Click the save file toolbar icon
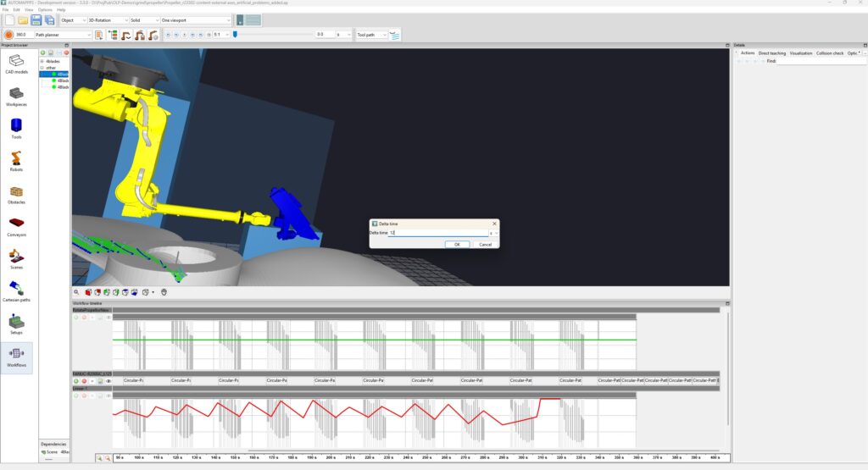The width and height of the screenshot is (868, 470). click(36, 20)
